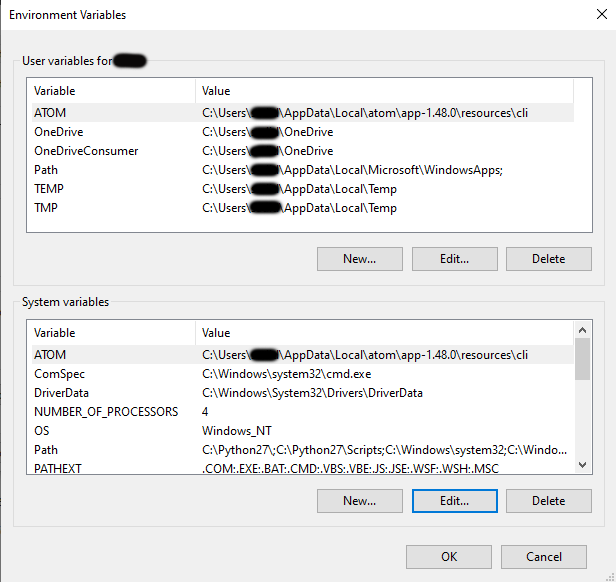Confirm with the OK button
Screen dimensions: 616x582
(449, 557)
